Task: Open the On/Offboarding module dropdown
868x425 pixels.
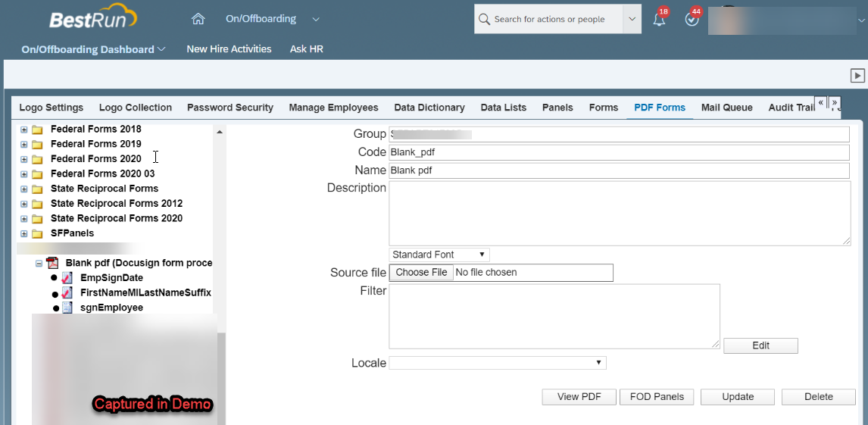Action: [316, 20]
